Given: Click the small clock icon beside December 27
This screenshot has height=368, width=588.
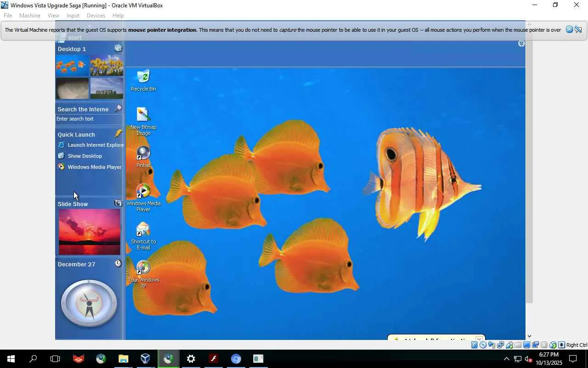Looking at the screenshot, I should (x=118, y=263).
